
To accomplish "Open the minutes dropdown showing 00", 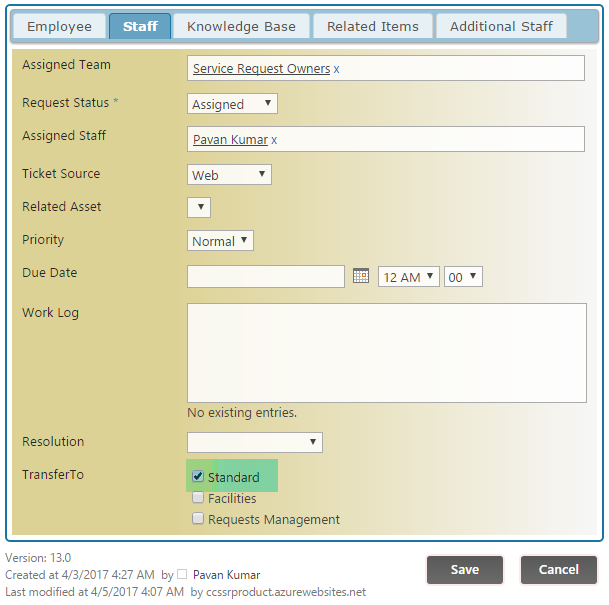I will coord(463,277).
